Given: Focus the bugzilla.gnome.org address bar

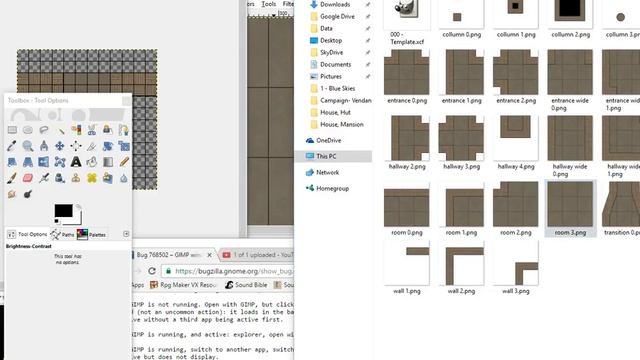Looking at the screenshot, I should (x=229, y=271).
